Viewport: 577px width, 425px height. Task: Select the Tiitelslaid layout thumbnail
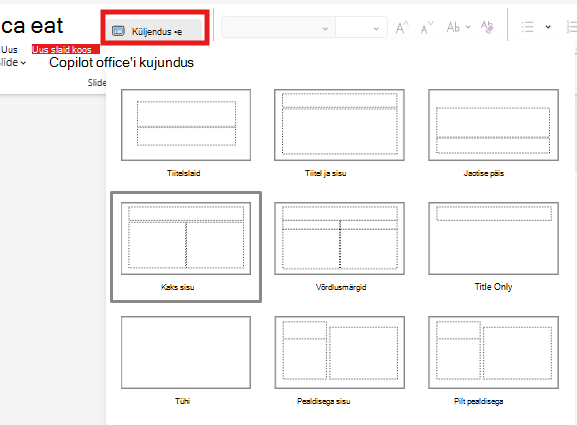coord(186,125)
